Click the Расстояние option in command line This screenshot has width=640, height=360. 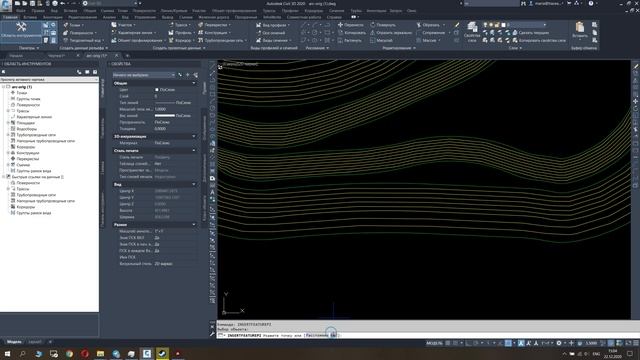(317, 335)
